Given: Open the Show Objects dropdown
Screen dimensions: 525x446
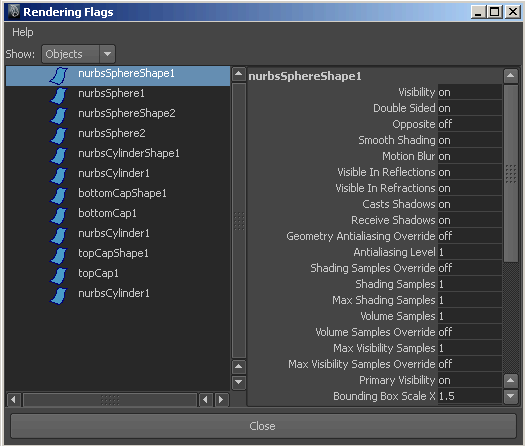Looking at the screenshot, I should point(78,54).
